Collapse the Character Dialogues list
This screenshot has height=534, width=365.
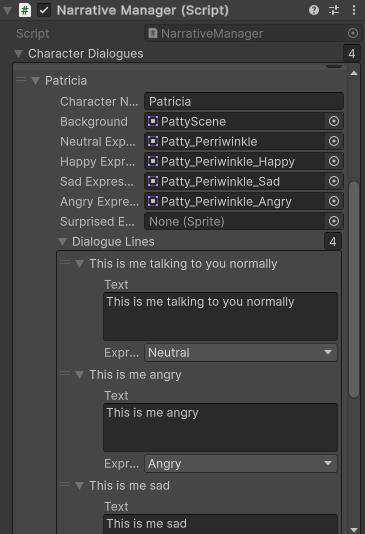[x=19, y=54]
